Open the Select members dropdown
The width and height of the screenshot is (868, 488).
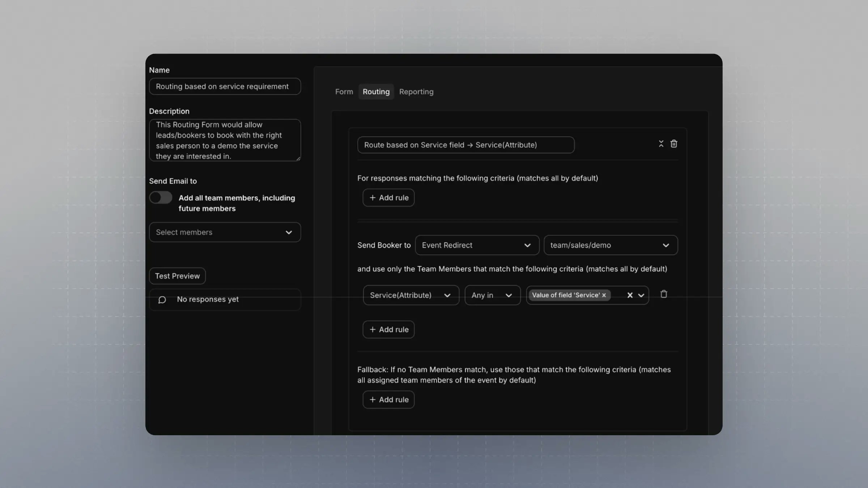pos(225,232)
